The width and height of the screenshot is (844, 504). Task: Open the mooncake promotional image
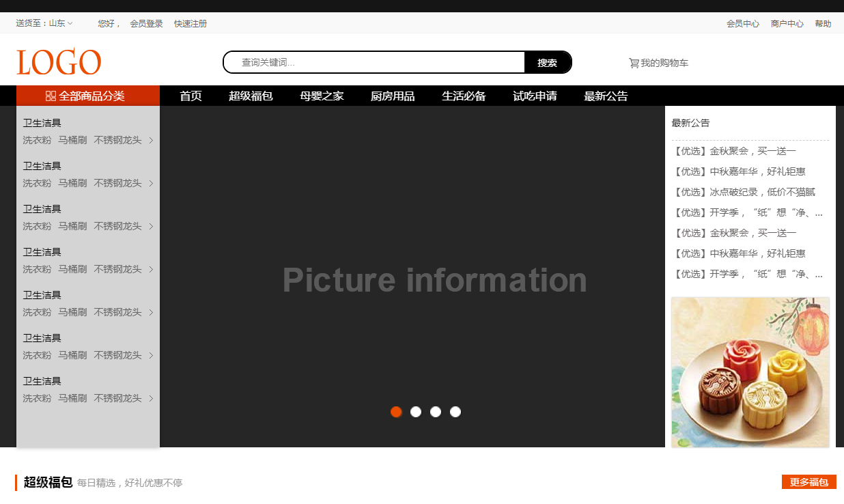pos(750,372)
